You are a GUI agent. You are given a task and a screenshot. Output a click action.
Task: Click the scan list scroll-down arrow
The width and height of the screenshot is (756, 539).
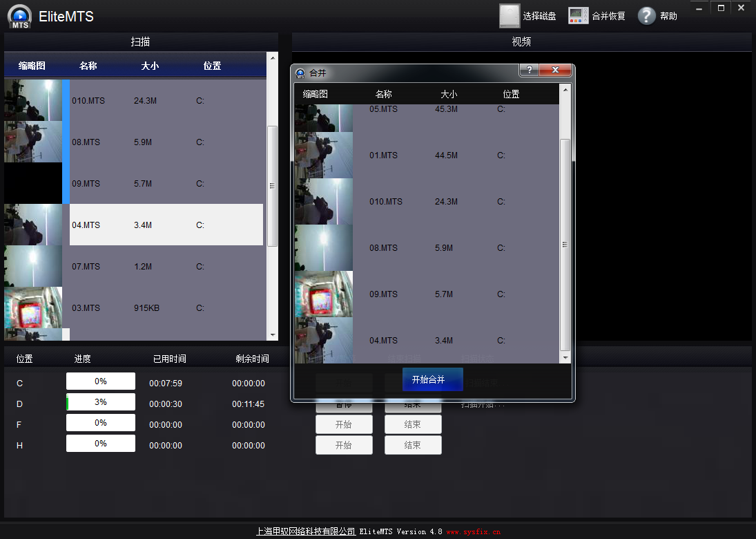273,335
